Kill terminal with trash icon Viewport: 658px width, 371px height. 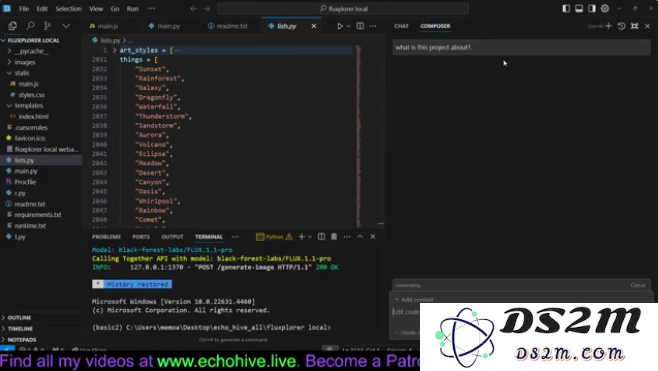(334, 237)
